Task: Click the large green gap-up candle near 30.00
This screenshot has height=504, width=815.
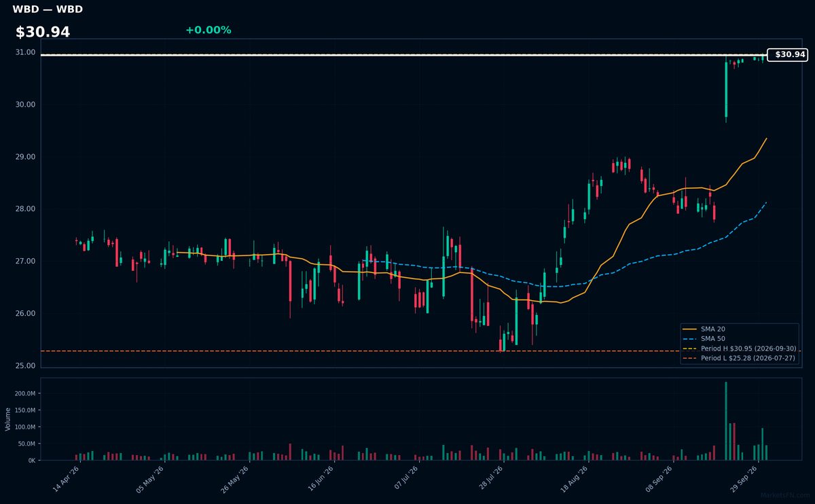Action: pyautogui.click(x=726, y=90)
